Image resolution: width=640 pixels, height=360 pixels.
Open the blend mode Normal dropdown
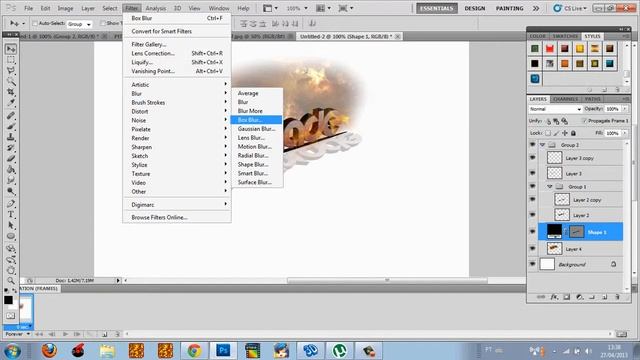coord(555,109)
